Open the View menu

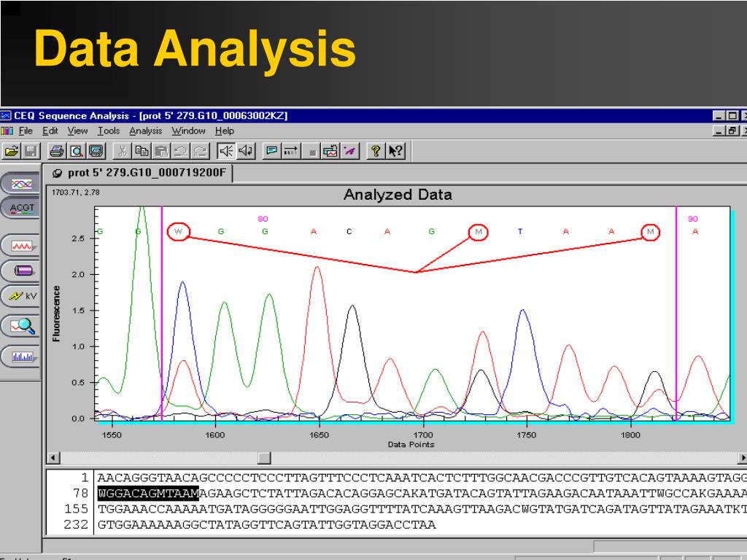(77, 131)
